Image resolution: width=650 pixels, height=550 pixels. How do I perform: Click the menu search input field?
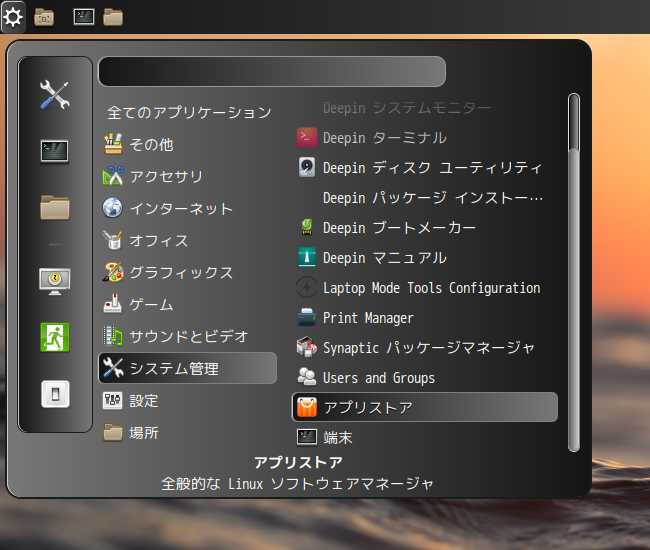(272, 71)
